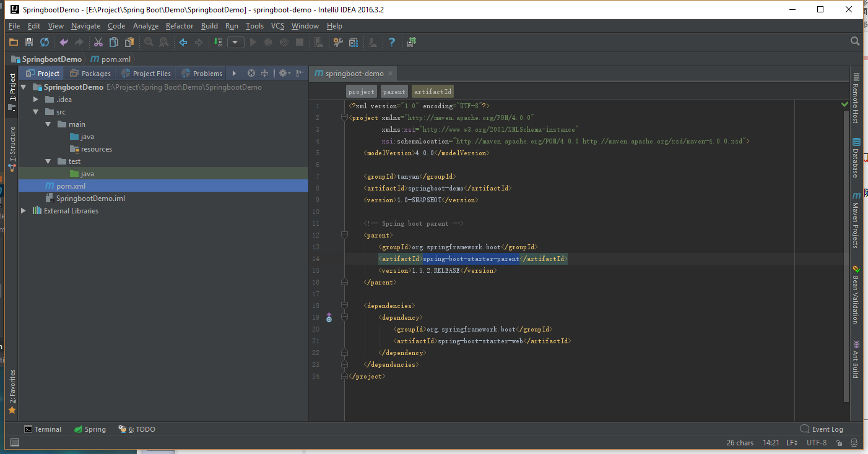Open the LF line separator dropdown
The height and width of the screenshot is (454, 868).
click(x=792, y=443)
